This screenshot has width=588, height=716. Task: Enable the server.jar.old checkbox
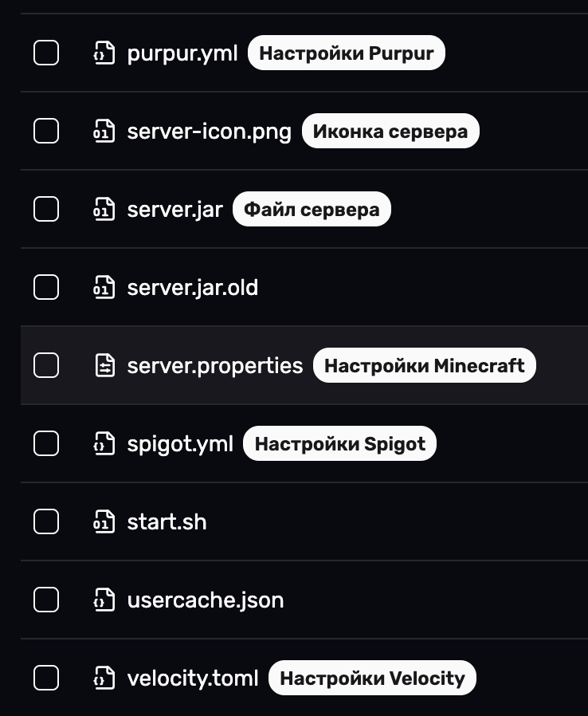tap(46, 288)
